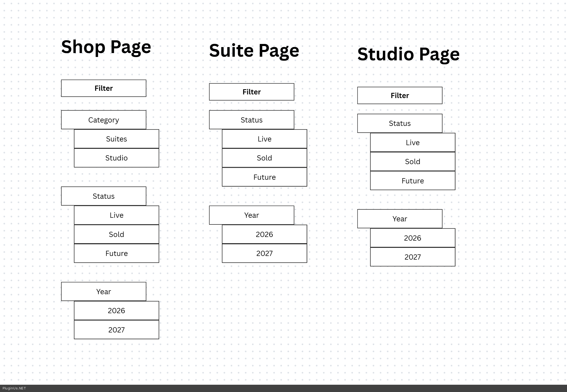Select 2026 under Studio Page Year
This screenshot has height=392, width=567.
413,238
